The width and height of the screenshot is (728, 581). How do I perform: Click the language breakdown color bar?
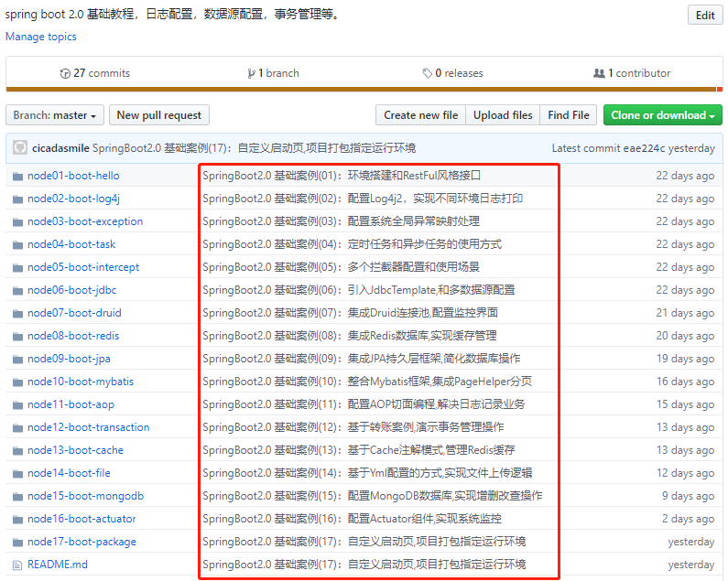[364, 89]
